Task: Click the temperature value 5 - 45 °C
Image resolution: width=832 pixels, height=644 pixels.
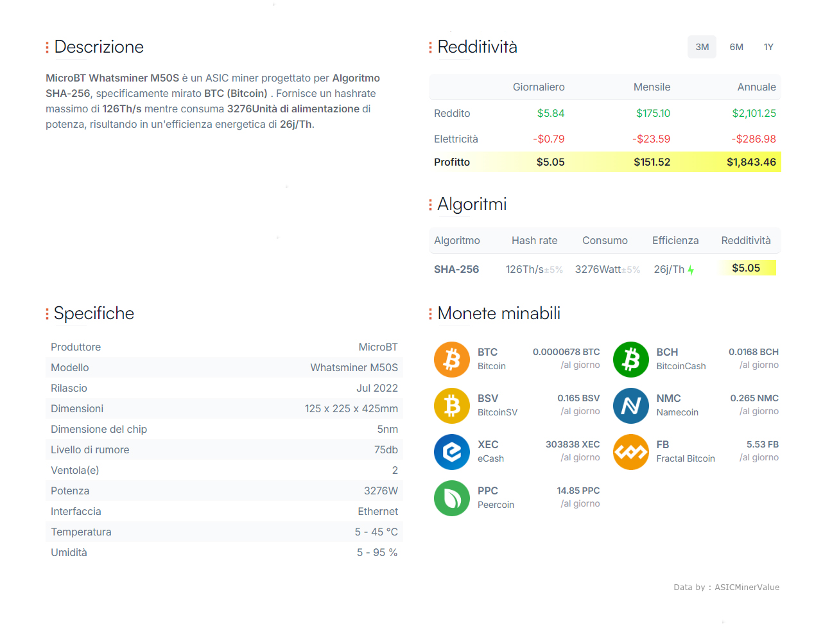Action: tap(376, 532)
